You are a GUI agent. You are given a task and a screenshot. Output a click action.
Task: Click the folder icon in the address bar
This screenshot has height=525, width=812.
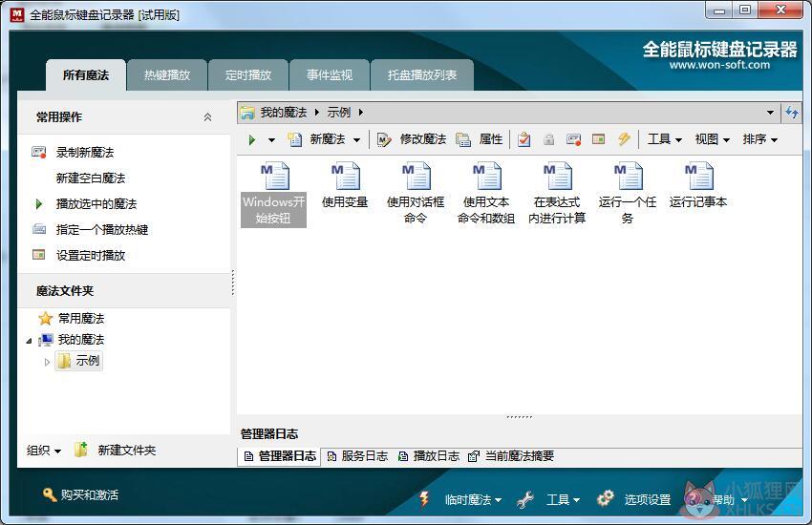point(247,113)
